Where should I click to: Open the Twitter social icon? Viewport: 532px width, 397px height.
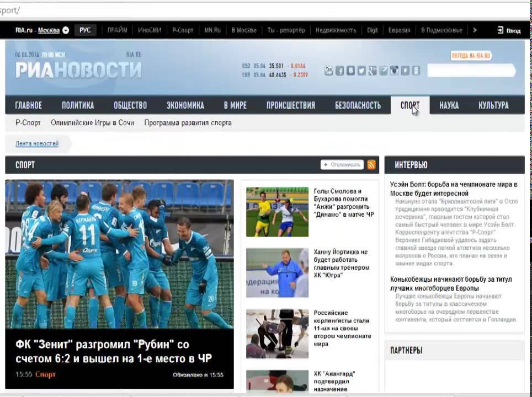[361, 71]
